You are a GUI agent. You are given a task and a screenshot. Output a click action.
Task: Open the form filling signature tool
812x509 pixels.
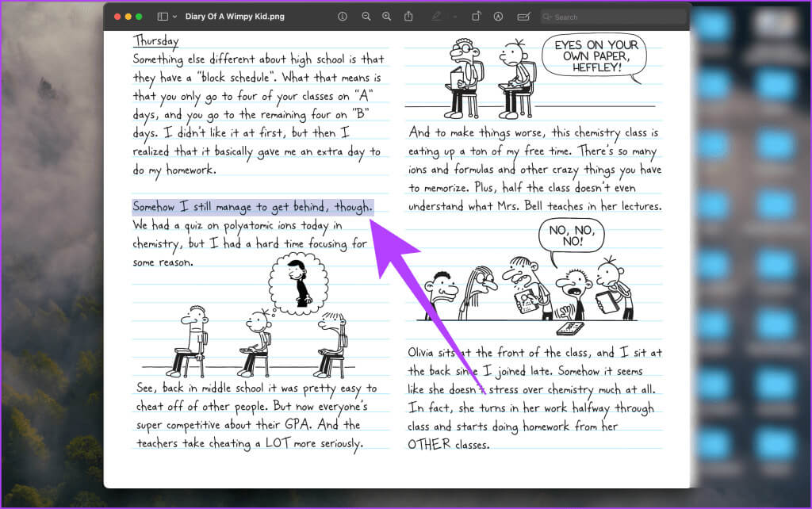pyautogui.click(x=523, y=17)
